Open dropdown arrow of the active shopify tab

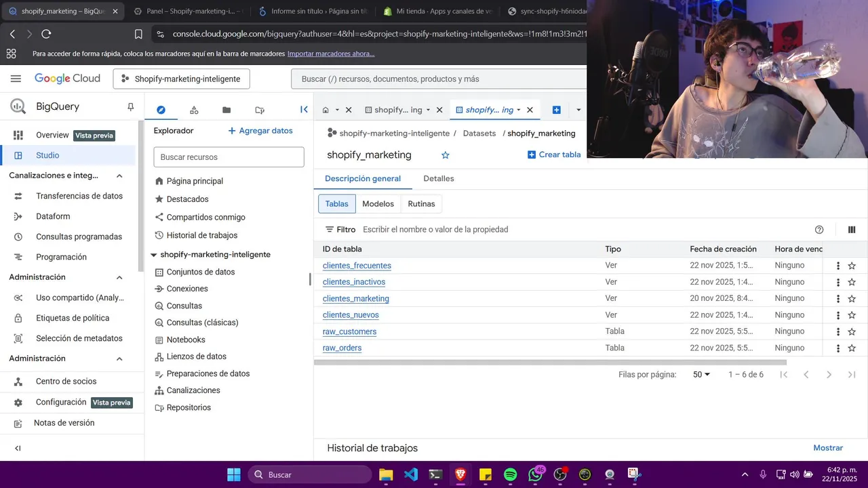coord(519,110)
